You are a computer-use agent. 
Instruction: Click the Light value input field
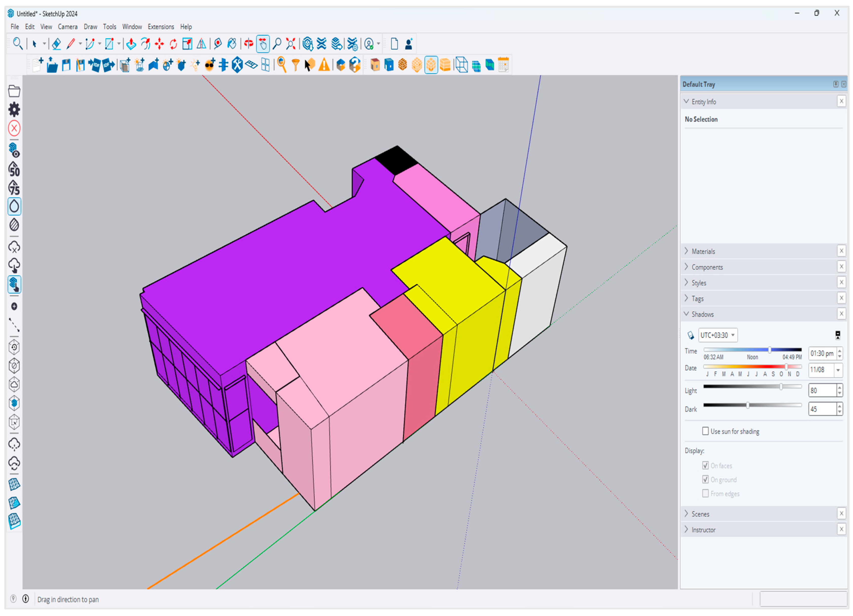click(822, 390)
